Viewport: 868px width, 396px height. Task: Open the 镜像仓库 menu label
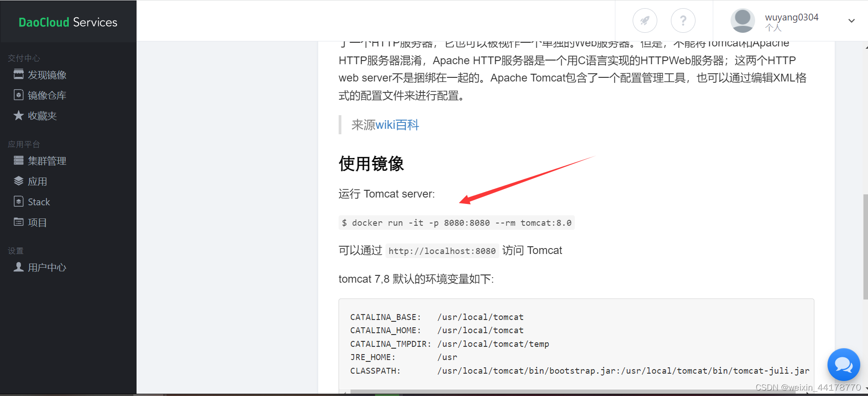coord(47,95)
